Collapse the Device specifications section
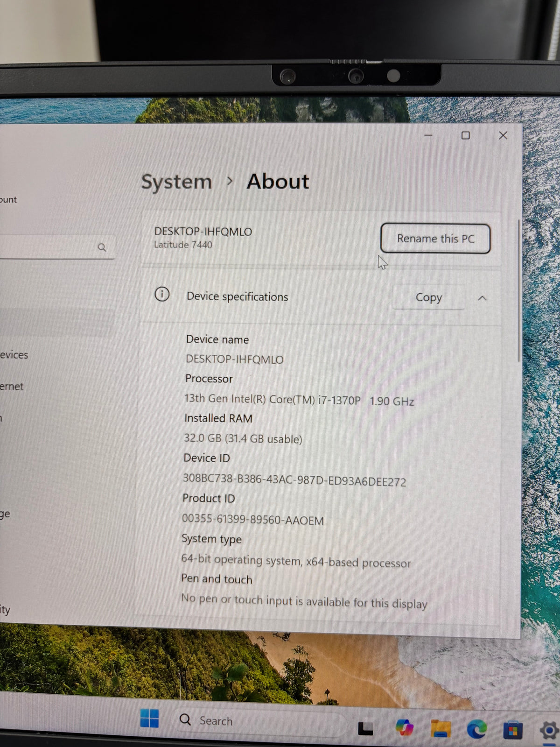Viewport: 560px width, 747px height. (482, 298)
